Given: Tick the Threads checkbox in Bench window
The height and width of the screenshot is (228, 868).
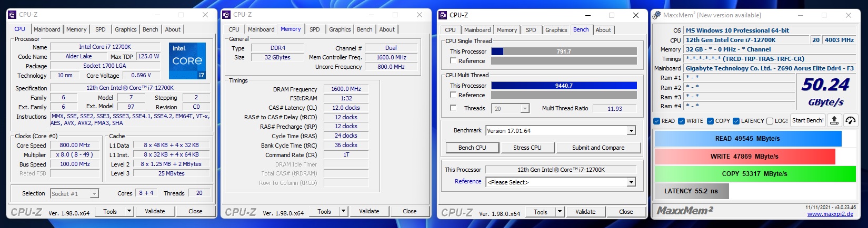Looking at the screenshot, I should click(x=453, y=108).
